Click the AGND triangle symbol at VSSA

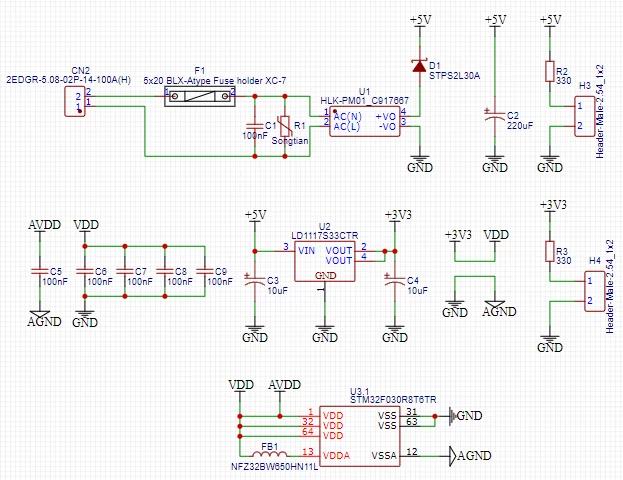[453, 456]
